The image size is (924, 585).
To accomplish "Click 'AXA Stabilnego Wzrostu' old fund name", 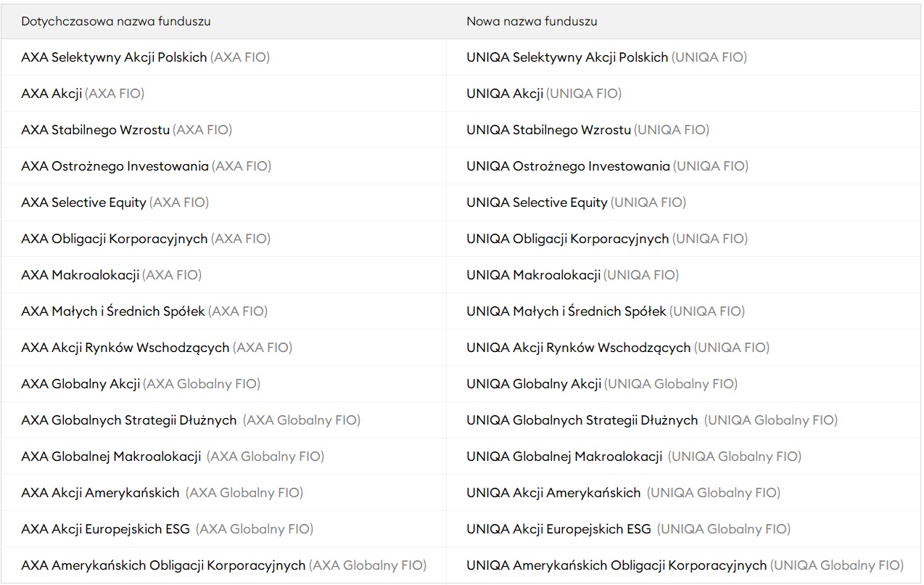I will click(x=96, y=130).
